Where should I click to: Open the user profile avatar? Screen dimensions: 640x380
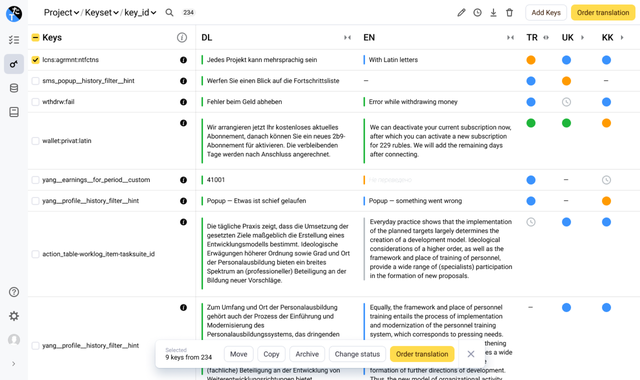pos(14,340)
